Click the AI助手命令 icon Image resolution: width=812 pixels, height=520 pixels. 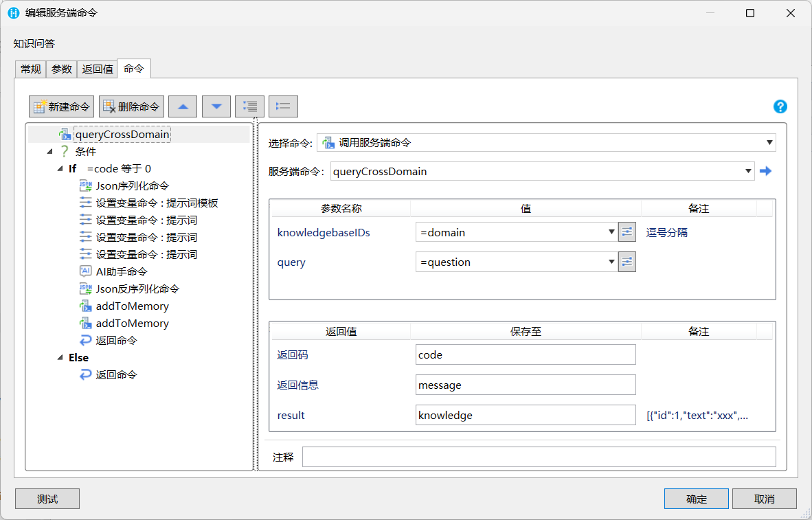pos(85,271)
